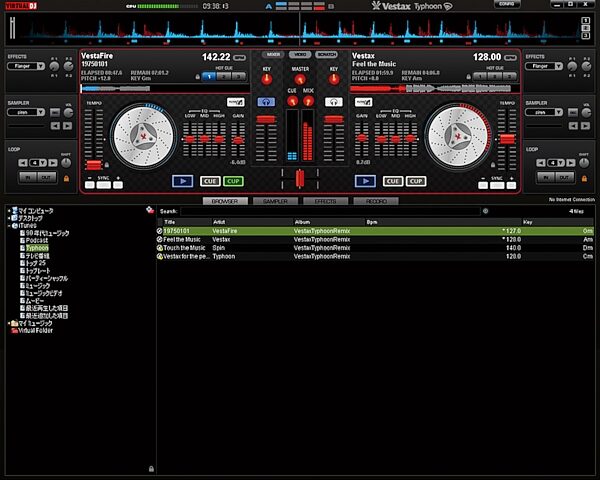
Task: Switch to BROWSER tab
Action: [225, 201]
